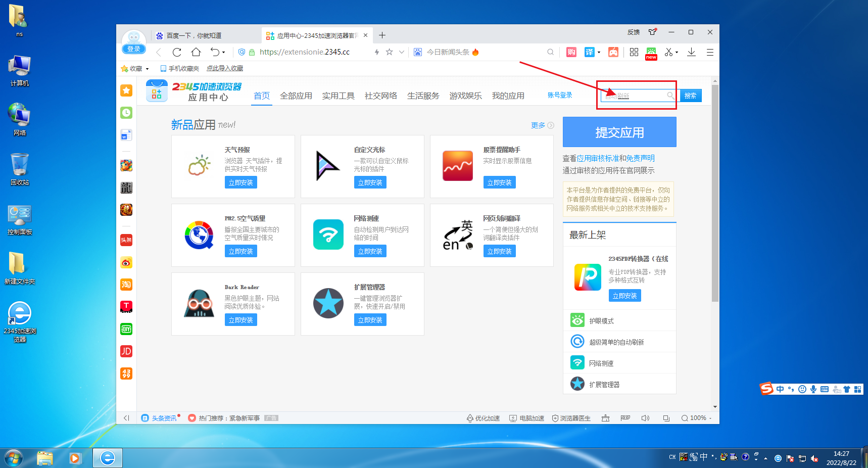Viewport: 868px width, 468px height.
Task: Open the 我的应用 navigation tab
Action: [508, 96]
